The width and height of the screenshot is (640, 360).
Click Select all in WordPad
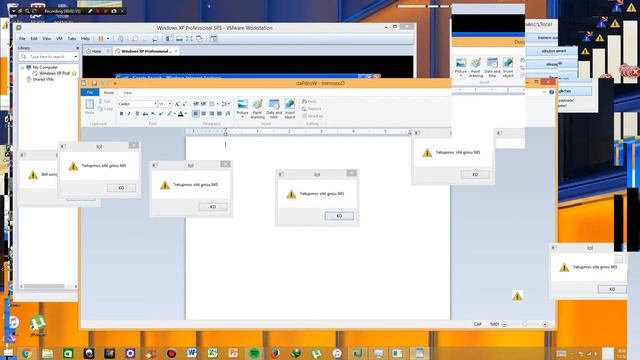tap(312, 116)
